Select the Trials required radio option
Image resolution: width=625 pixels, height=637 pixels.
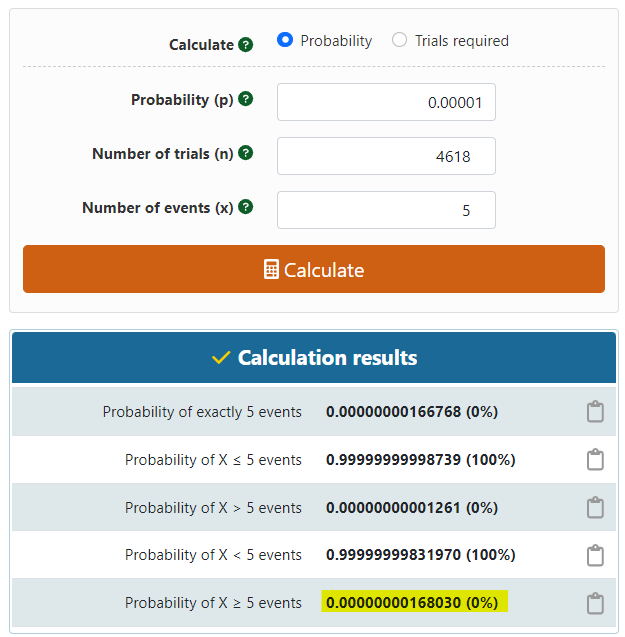pyautogui.click(x=399, y=40)
